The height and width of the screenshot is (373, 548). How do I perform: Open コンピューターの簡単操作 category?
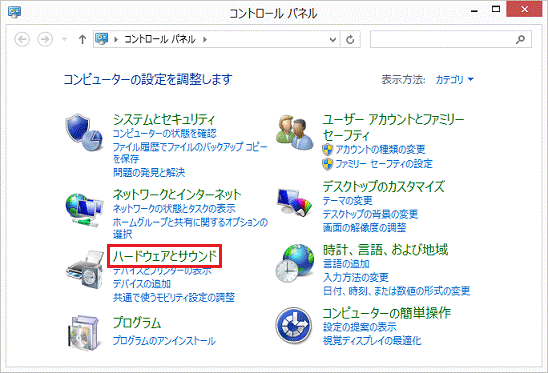[x=387, y=313]
